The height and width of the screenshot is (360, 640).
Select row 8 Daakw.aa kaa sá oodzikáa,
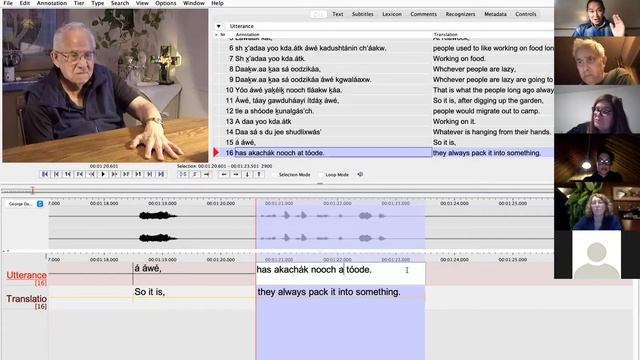click(x=384, y=69)
